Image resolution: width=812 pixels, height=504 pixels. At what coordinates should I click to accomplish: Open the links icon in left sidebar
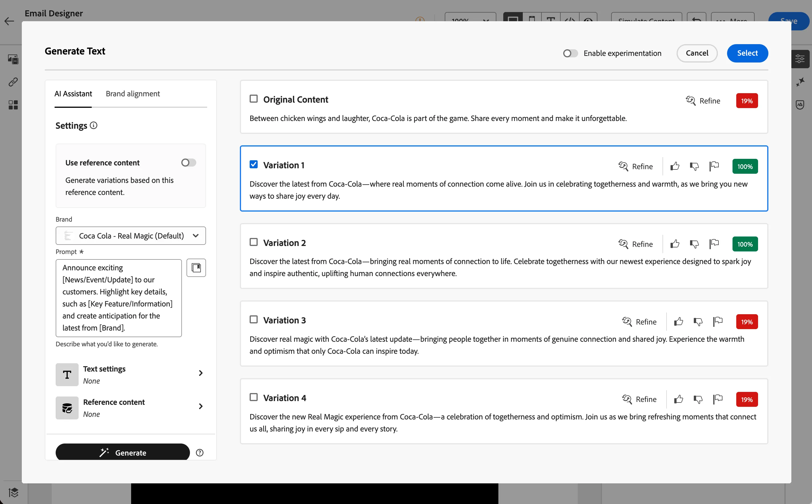click(13, 82)
